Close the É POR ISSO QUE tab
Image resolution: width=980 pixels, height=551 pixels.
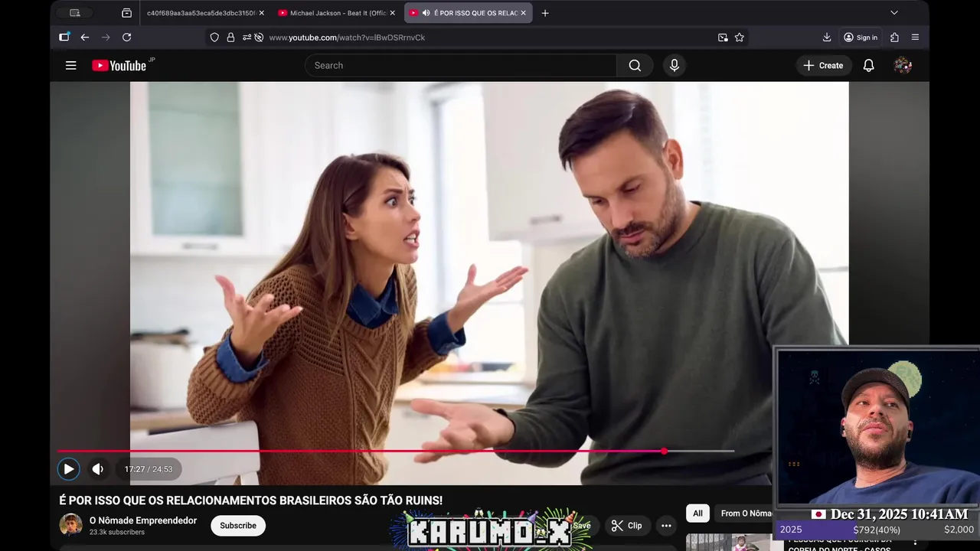524,13
